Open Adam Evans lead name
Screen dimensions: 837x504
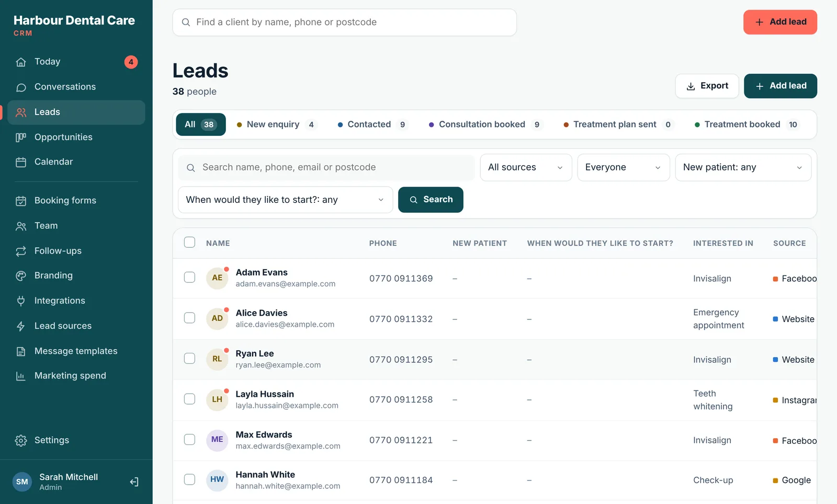pos(262,272)
